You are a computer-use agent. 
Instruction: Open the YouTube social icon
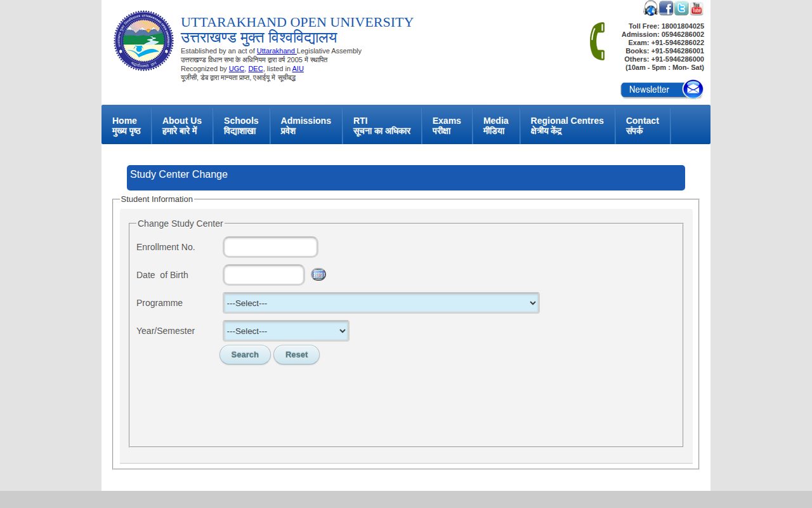[697, 8]
